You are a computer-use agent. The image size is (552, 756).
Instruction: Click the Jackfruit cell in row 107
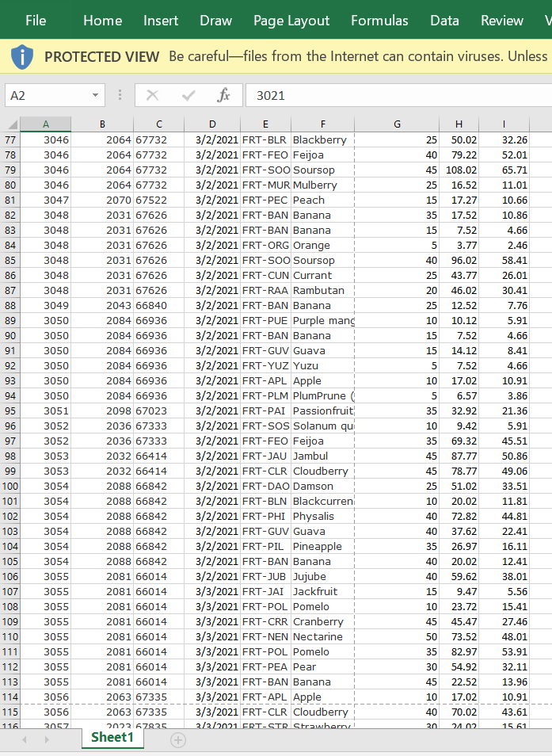pos(322,591)
